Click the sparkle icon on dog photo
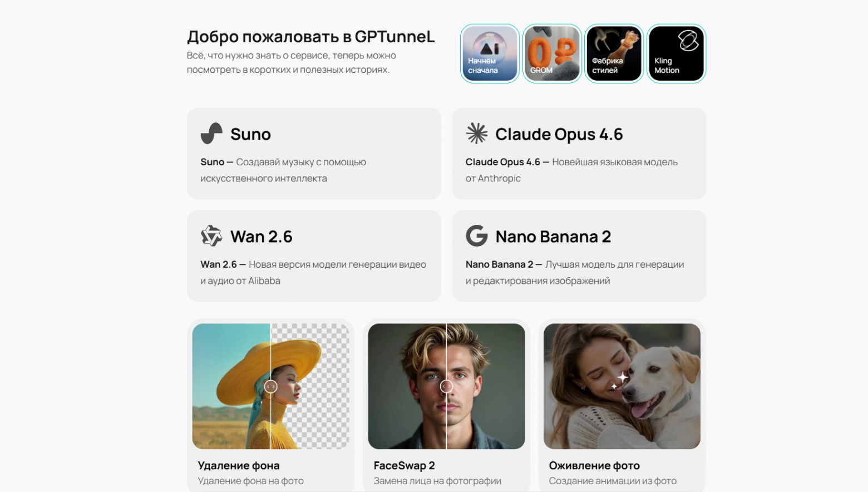Screen dimensions: 868x492 pyautogui.click(x=620, y=380)
